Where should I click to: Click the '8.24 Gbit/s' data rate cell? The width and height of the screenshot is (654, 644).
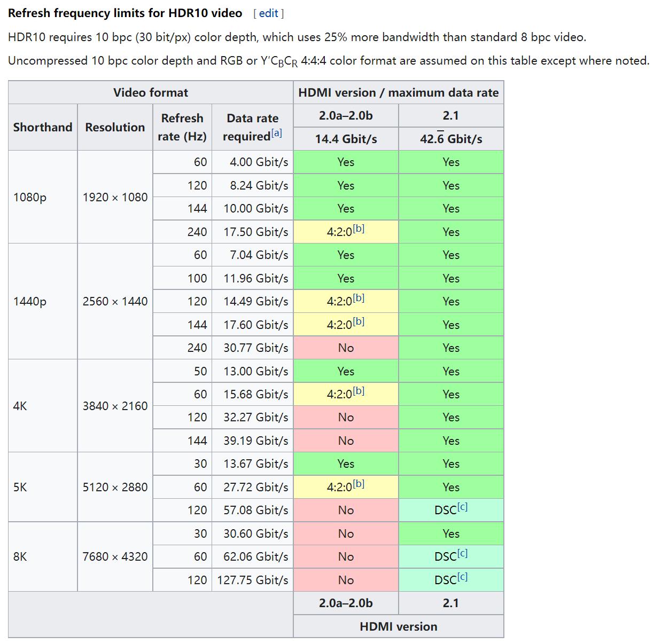click(x=252, y=185)
